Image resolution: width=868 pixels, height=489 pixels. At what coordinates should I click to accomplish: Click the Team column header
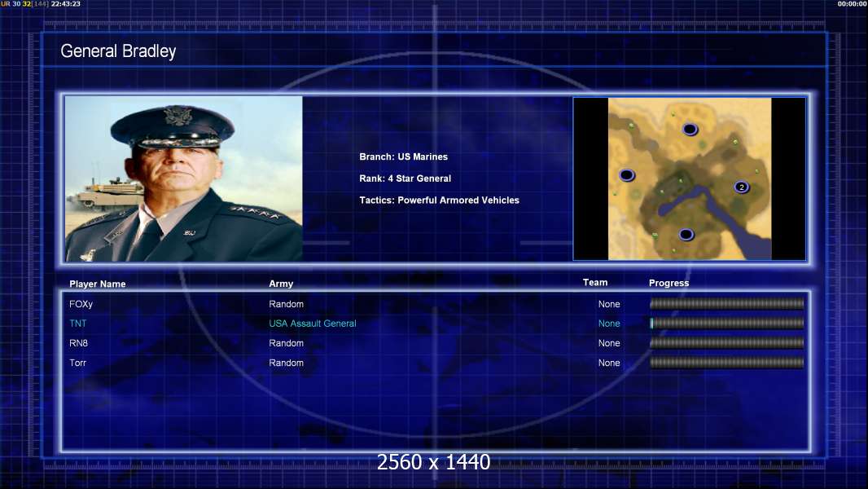click(x=595, y=283)
